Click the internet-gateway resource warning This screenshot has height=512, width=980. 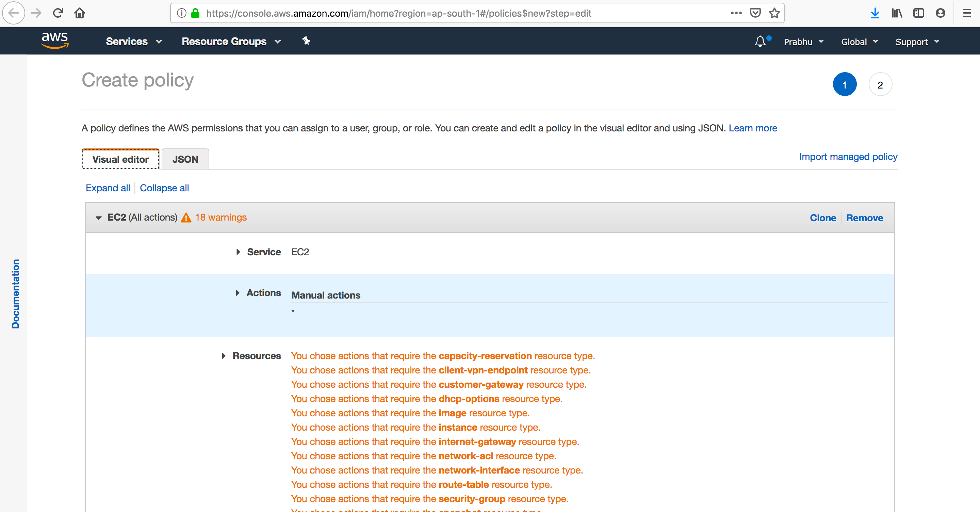pos(435,442)
